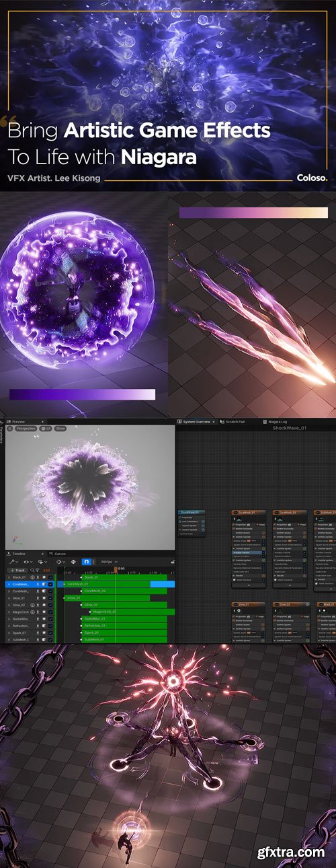The height and width of the screenshot is (868, 336).
Task: Click the info icon on Black_01 track
Action: 32,577
